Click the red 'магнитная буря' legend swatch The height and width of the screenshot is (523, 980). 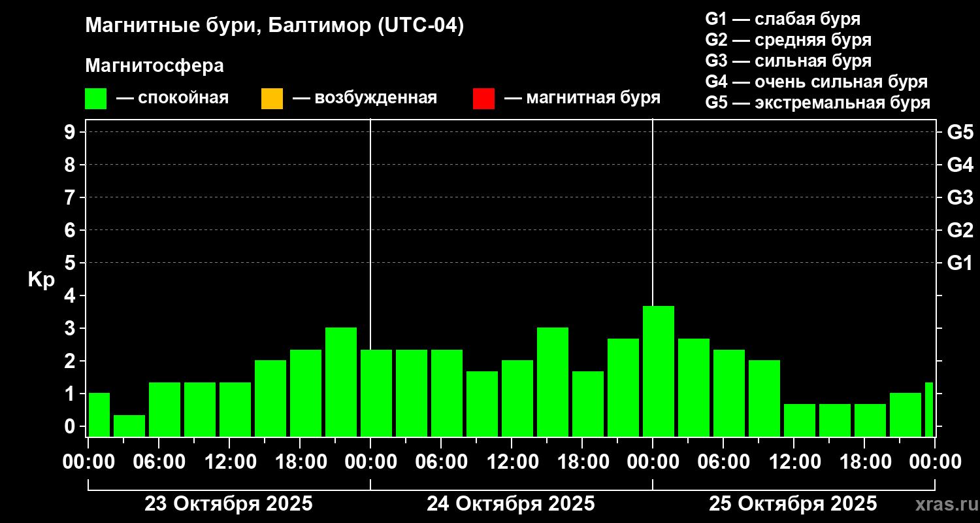(x=483, y=99)
